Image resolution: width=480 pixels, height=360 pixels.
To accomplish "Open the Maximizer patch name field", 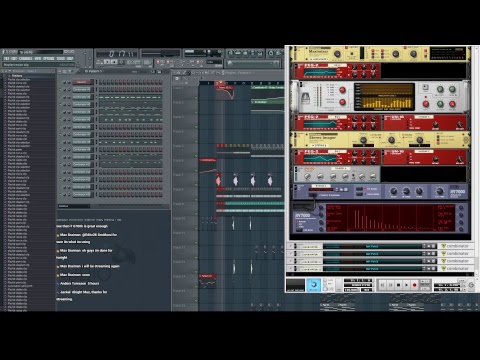I will tap(319, 59).
